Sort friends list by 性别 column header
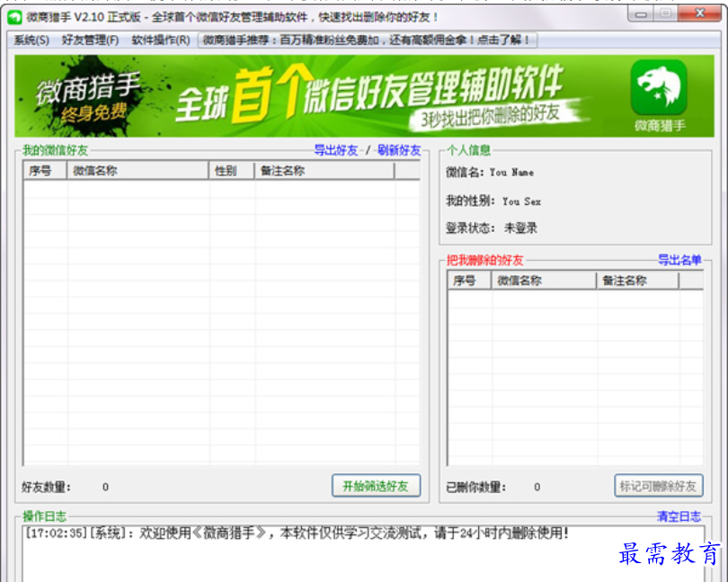The image size is (728, 582). [232, 171]
